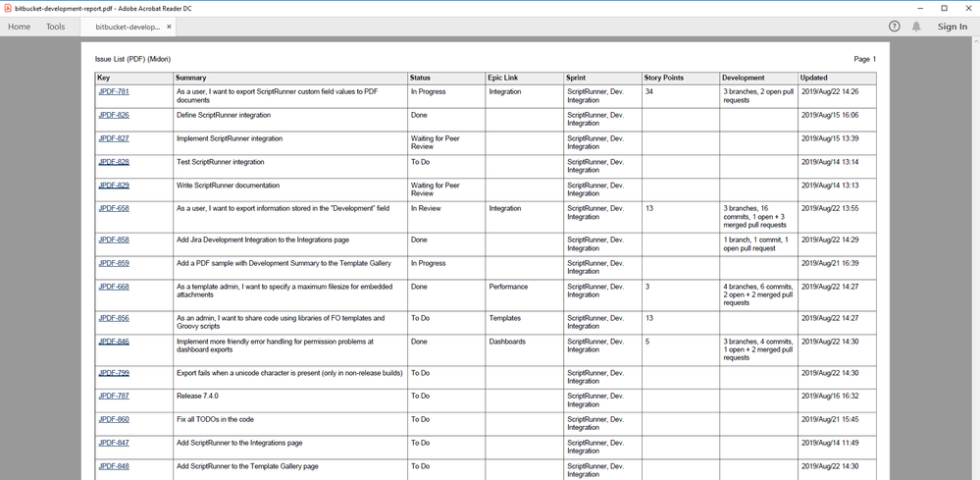Click 'Performance' epic link cell
980x480 pixels.
[508, 287]
